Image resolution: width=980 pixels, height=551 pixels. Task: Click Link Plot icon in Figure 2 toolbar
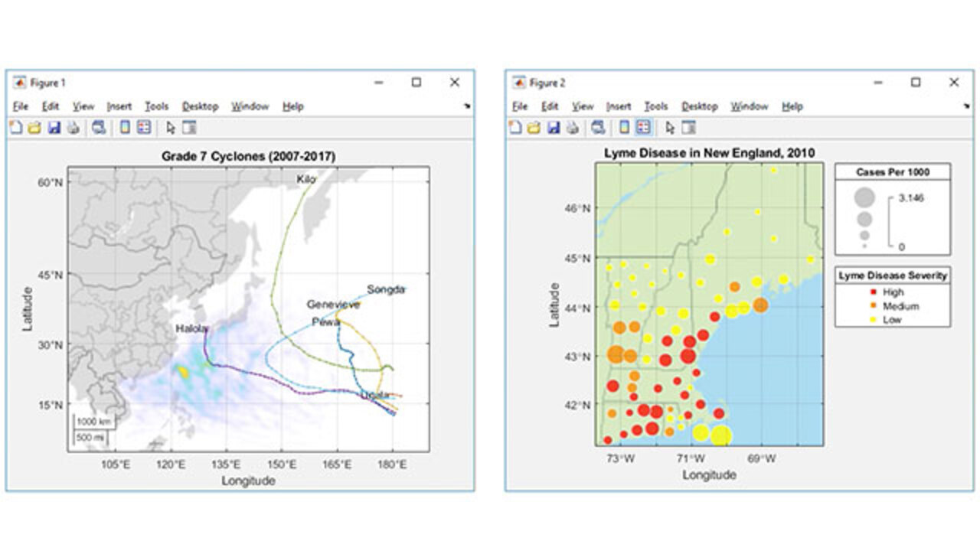pyautogui.click(x=598, y=128)
